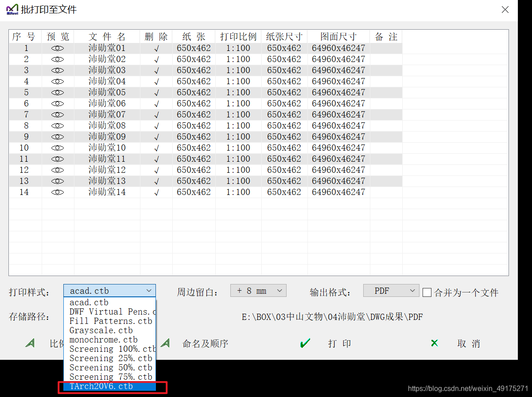Click delete checkmark for row 沛勋堂01
This screenshot has height=397, width=532.
point(156,49)
